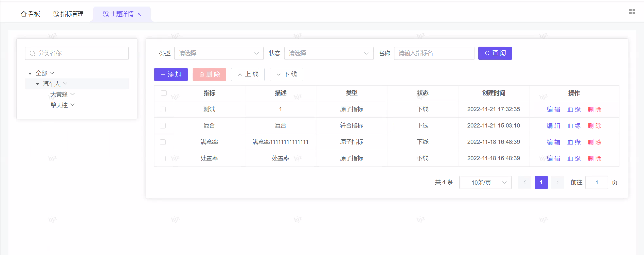Focus the 请输入指标名 name input
The width and height of the screenshot is (644, 255).
[x=434, y=53]
